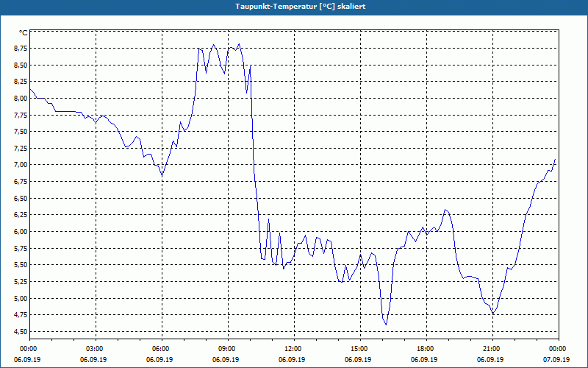The image size is (588, 368).
Task: Select the 6,50 y-axis value
Action: 21,198
